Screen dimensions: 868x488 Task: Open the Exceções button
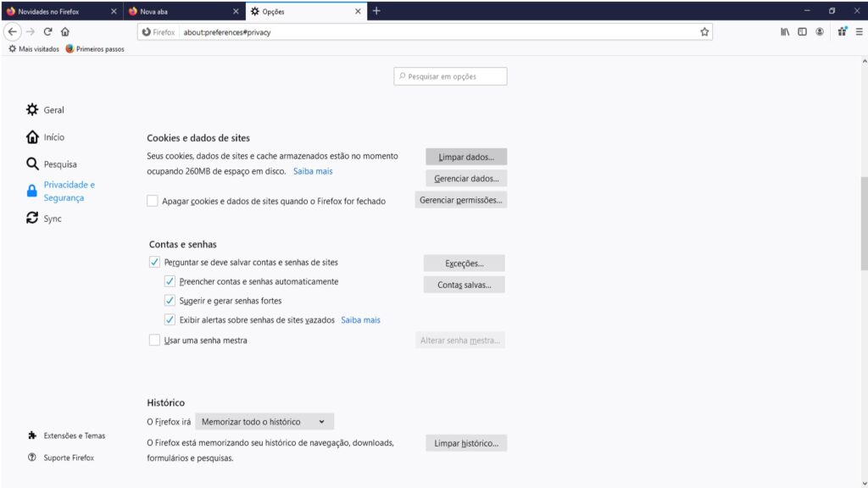(x=464, y=263)
